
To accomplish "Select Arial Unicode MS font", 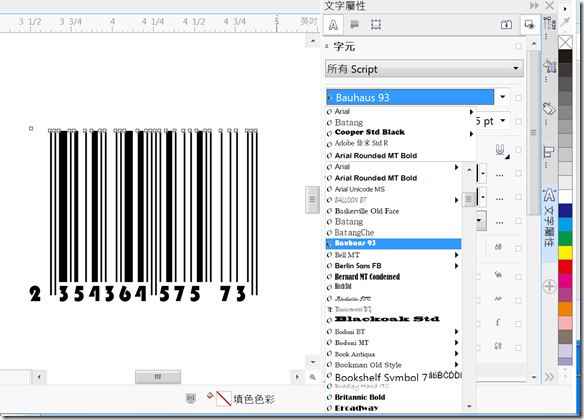I will 393,189.
